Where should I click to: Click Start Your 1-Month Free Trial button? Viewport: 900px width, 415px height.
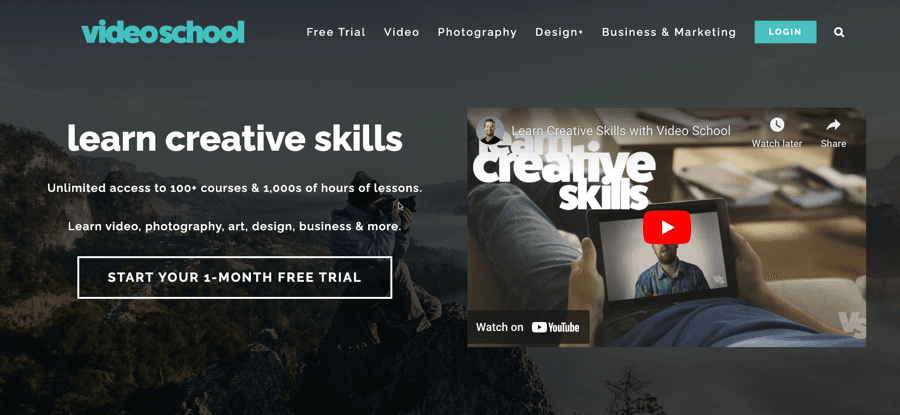(x=235, y=277)
